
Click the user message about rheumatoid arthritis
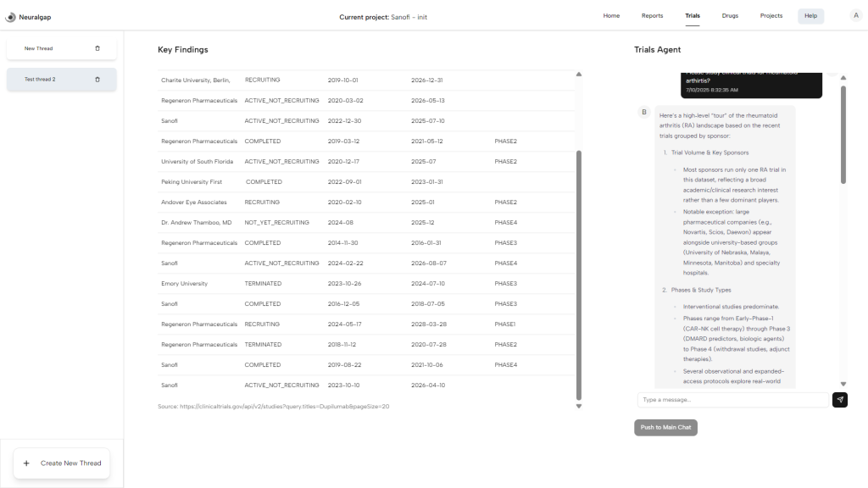pyautogui.click(x=751, y=85)
